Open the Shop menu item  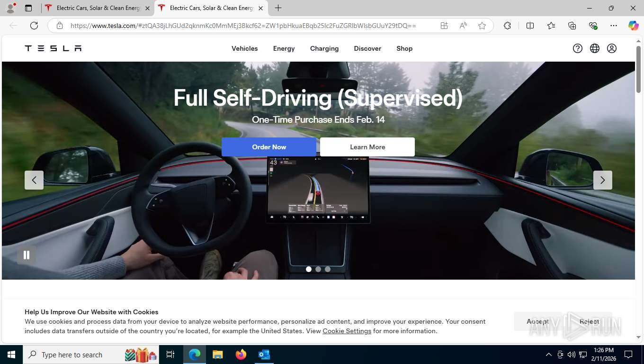coord(404,48)
